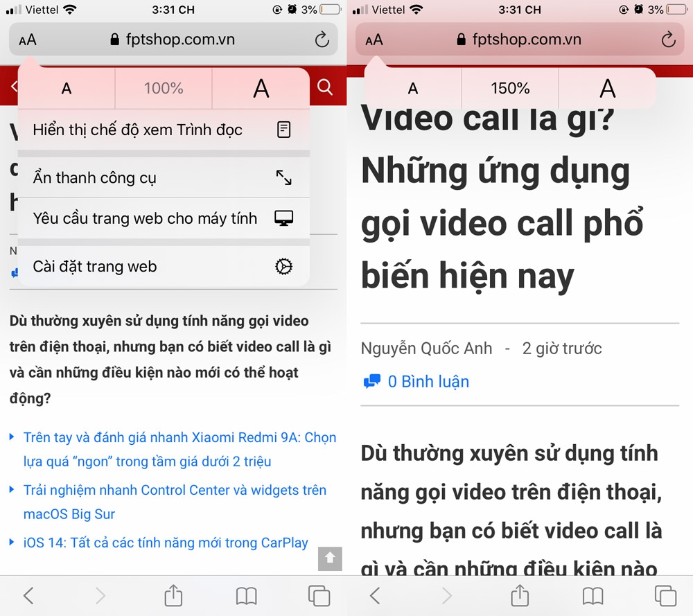The width and height of the screenshot is (693, 616).
Task: Open tabs overview in left screenshot toolbar
Action: click(x=319, y=596)
